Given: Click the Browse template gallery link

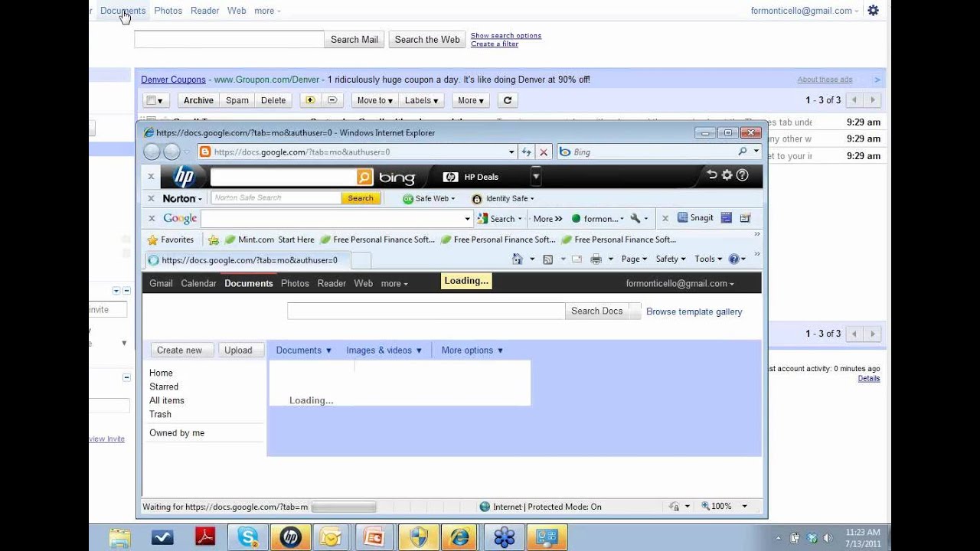Looking at the screenshot, I should [693, 311].
